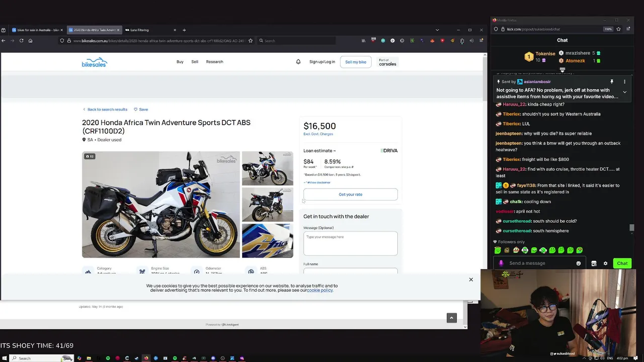Click the Windows taskbar Search box
644x362 pixels.
coord(42,358)
